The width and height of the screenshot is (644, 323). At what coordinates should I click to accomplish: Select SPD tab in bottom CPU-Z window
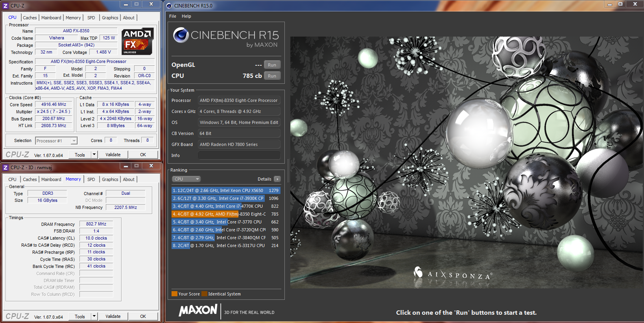pyautogui.click(x=91, y=179)
